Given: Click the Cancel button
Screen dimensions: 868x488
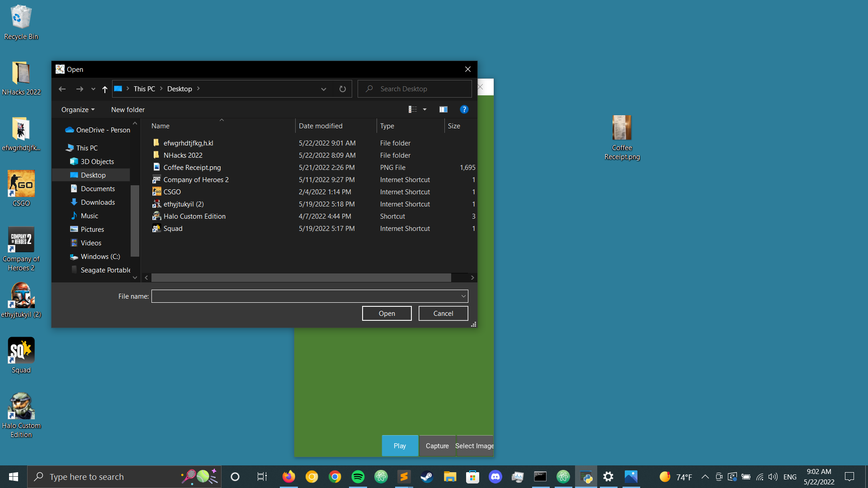Looking at the screenshot, I should pos(443,314).
